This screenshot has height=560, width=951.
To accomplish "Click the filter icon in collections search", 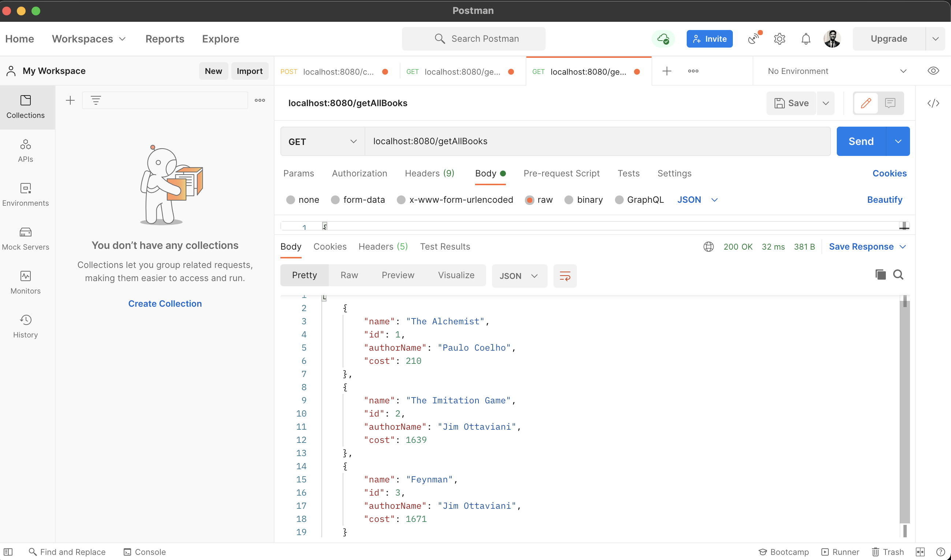I will (x=96, y=100).
